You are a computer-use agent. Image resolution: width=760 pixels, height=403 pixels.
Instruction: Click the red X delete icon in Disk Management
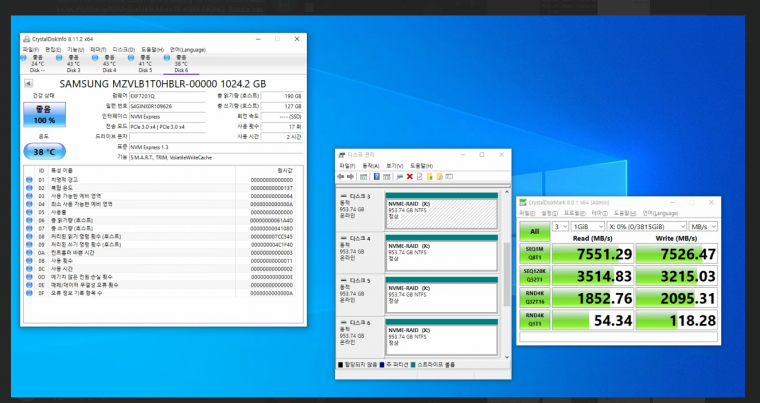coord(410,177)
